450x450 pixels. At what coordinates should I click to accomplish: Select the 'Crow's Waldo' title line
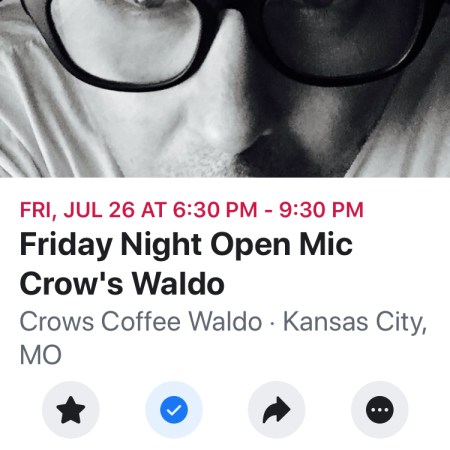coord(122,284)
